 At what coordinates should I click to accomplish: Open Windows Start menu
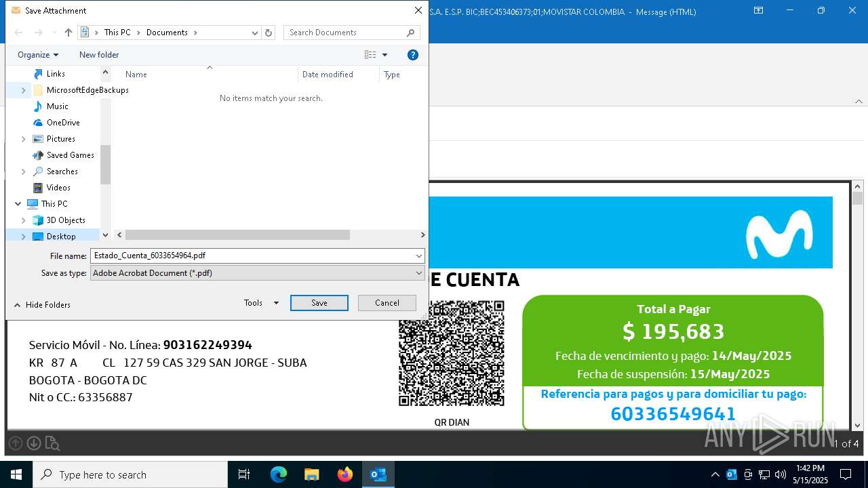click(x=16, y=474)
